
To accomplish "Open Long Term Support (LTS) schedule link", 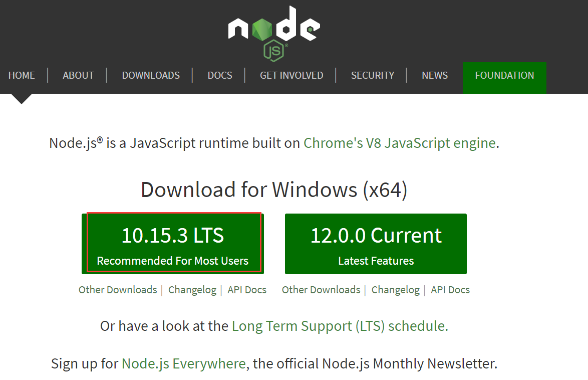I will tap(339, 326).
